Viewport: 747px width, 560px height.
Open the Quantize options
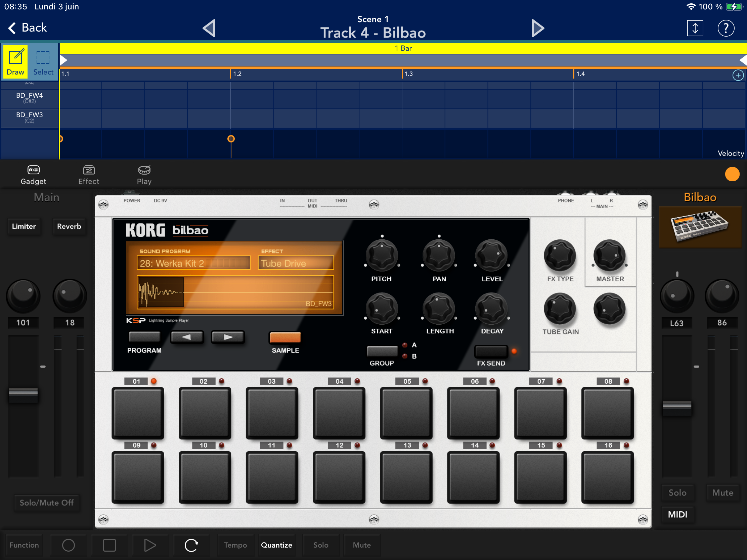276,545
